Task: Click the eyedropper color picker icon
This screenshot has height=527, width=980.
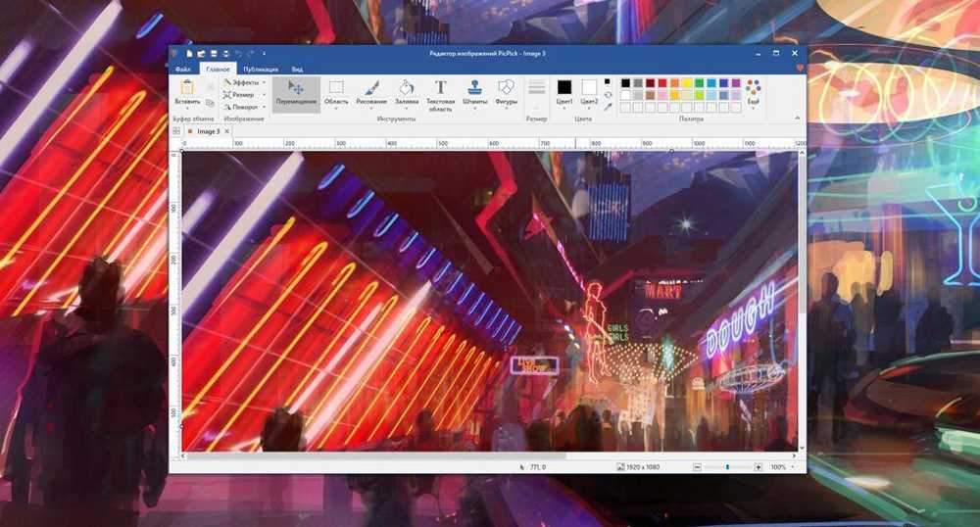Action: (608, 107)
